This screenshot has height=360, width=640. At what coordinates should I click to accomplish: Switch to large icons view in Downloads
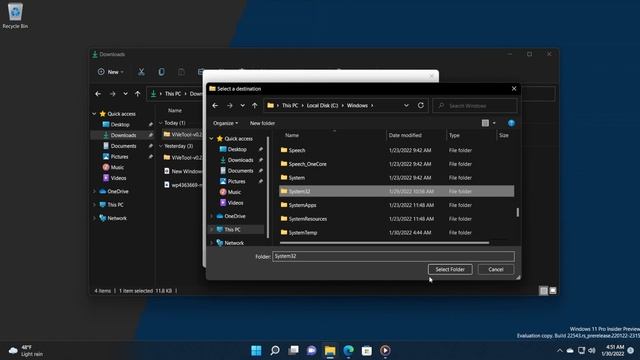point(553,291)
